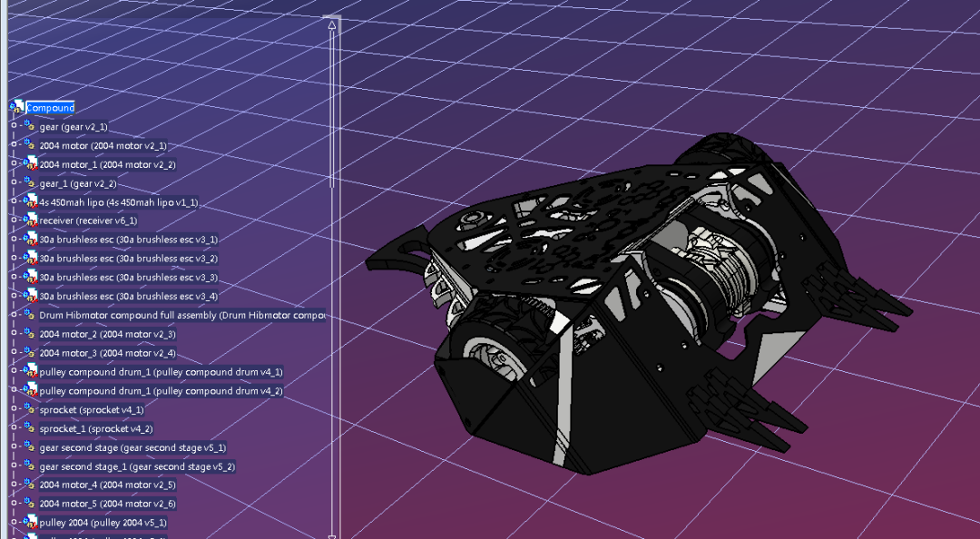Click the icon beside 2004 motor_4 (2004 motor v2_5)
The image size is (980, 539).
[x=29, y=484]
